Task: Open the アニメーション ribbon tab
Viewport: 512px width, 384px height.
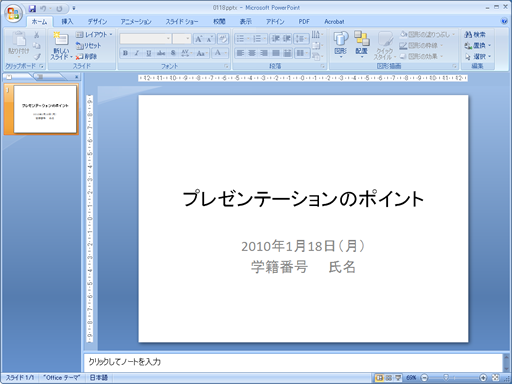Action: click(x=136, y=22)
